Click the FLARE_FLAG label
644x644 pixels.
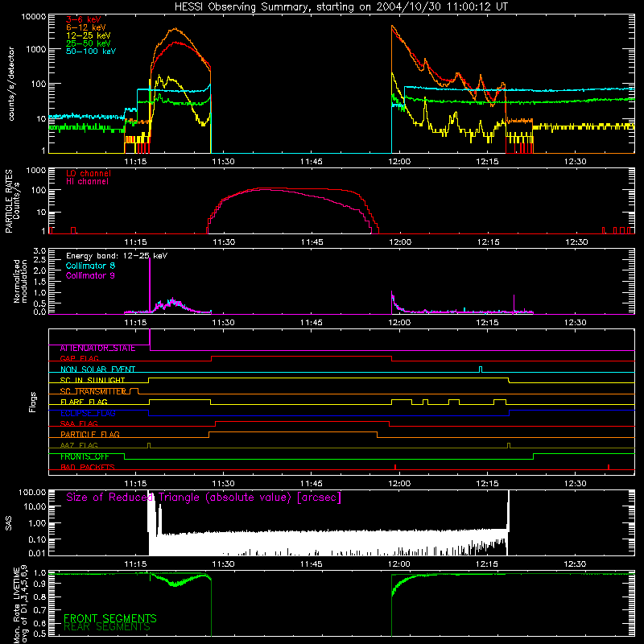(x=84, y=402)
